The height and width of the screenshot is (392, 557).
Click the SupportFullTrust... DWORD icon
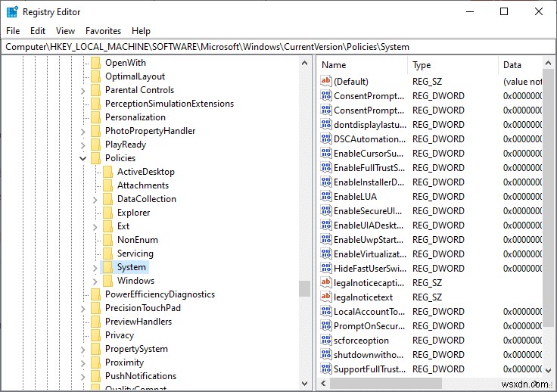(325, 369)
